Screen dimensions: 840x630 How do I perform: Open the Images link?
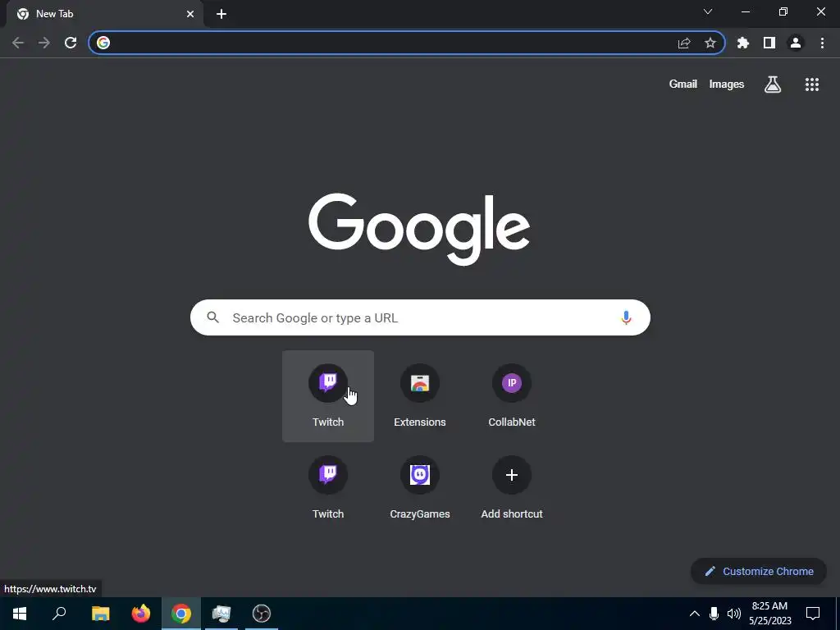point(727,84)
